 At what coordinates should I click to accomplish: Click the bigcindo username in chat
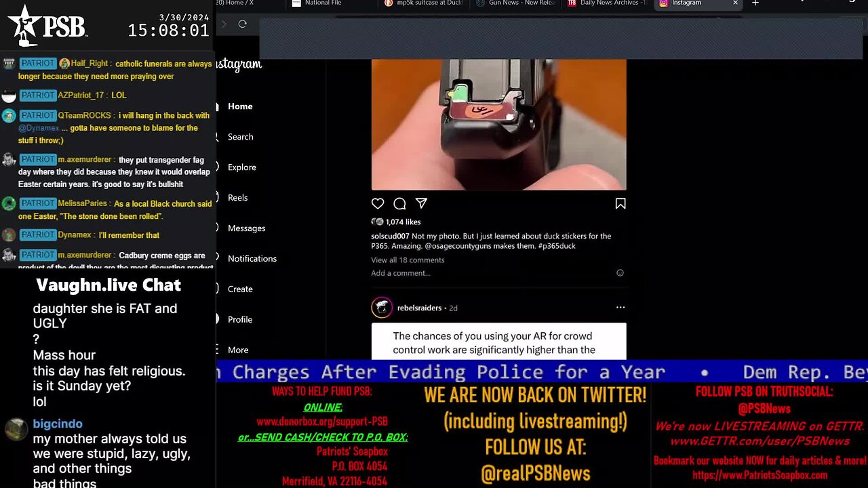(58, 424)
